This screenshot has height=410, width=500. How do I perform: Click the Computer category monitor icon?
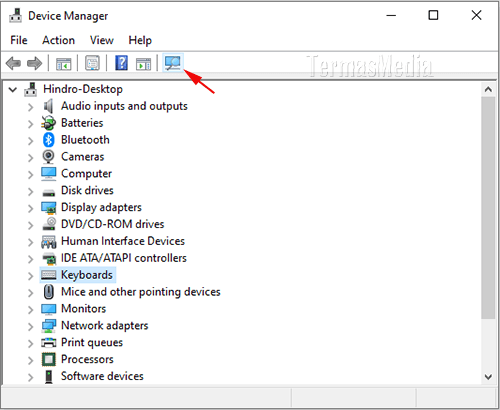coord(48,174)
